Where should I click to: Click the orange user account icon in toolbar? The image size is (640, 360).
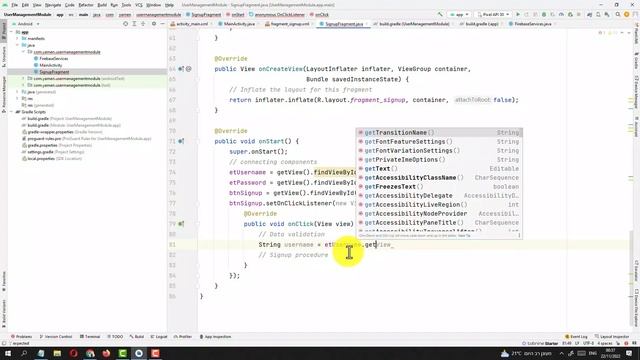point(627,14)
